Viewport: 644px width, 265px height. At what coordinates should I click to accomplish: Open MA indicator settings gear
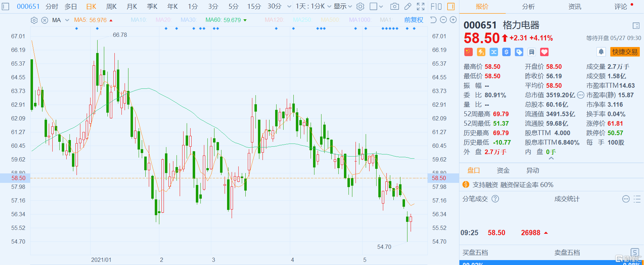tap(34, 20)
